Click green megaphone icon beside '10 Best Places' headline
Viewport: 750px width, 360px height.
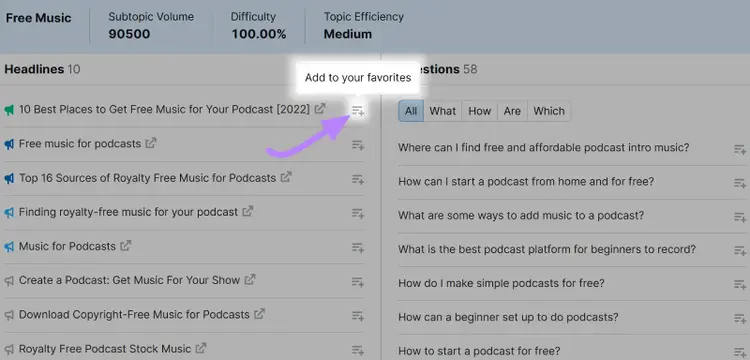click(9, 110)
